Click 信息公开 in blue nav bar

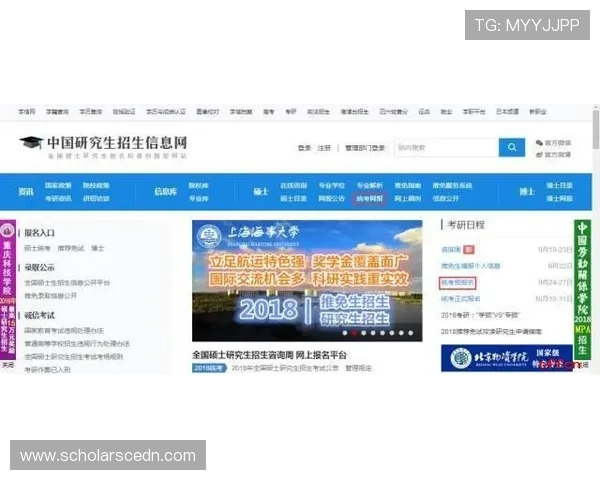[x=446, y=198]
